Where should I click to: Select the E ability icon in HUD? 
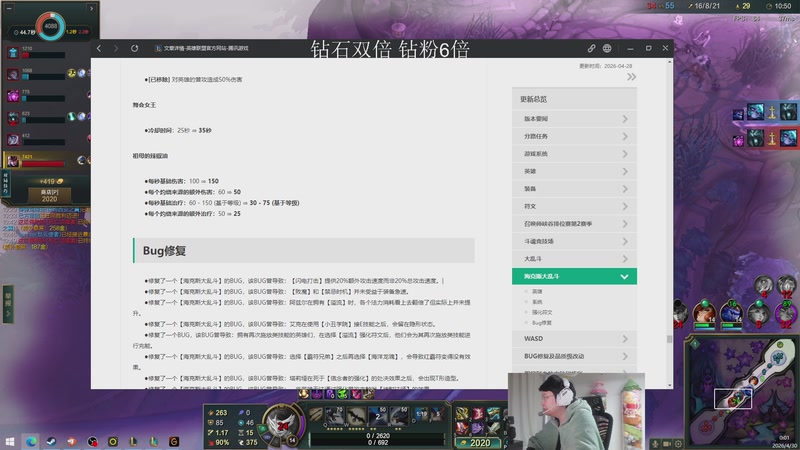[378, 416]
